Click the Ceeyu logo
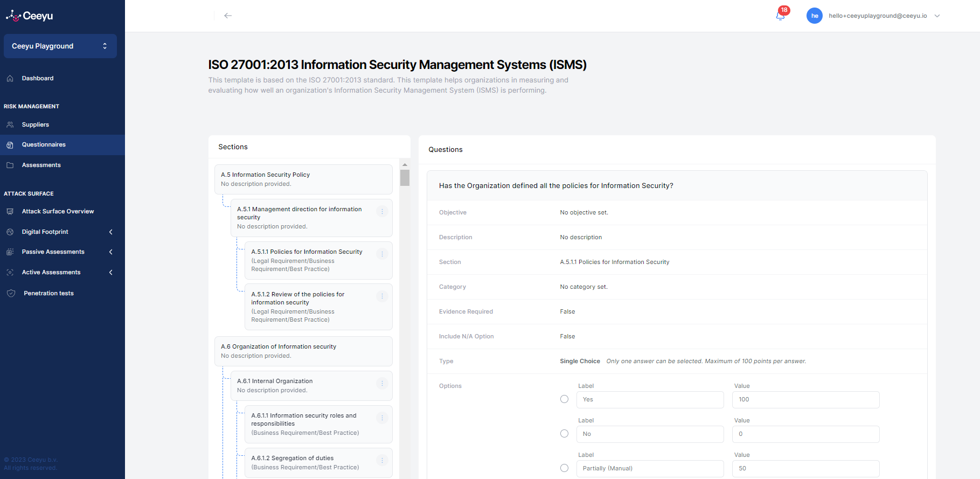Screen dimensions: 980x479 click(x=30, y=16)
